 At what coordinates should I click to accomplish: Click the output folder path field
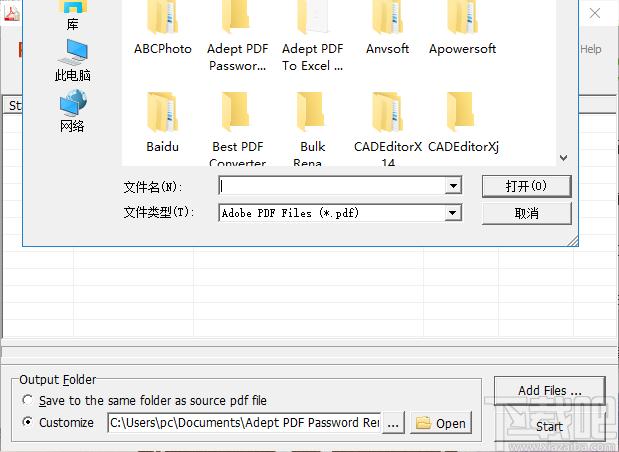tap(244, 423)
